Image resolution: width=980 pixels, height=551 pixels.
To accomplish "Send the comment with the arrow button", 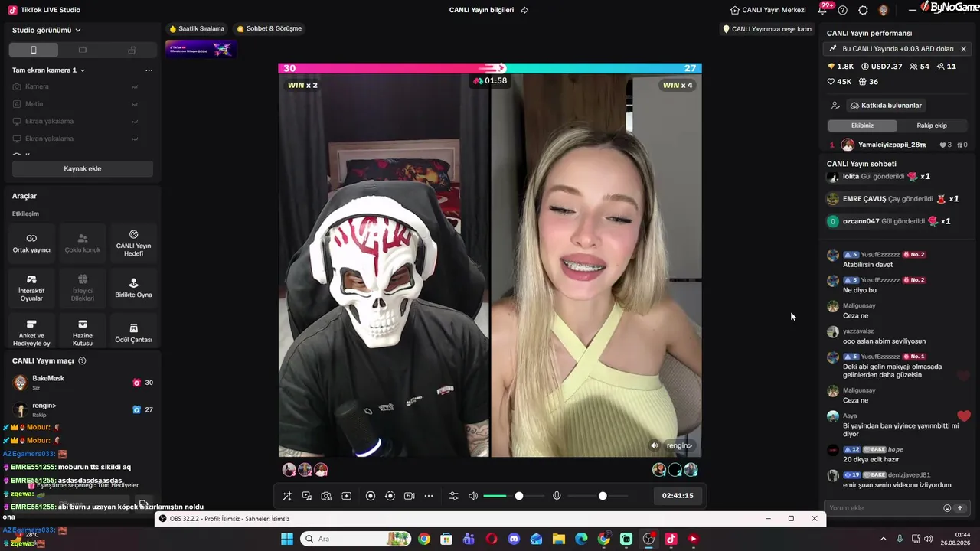I will [960, 508].
